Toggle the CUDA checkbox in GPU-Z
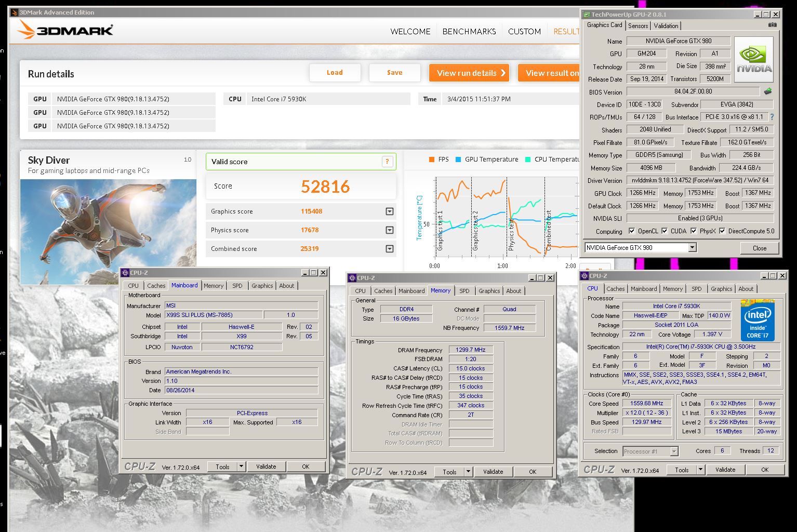Viewport: 797px width, 532px height. [x=664, y=231]
